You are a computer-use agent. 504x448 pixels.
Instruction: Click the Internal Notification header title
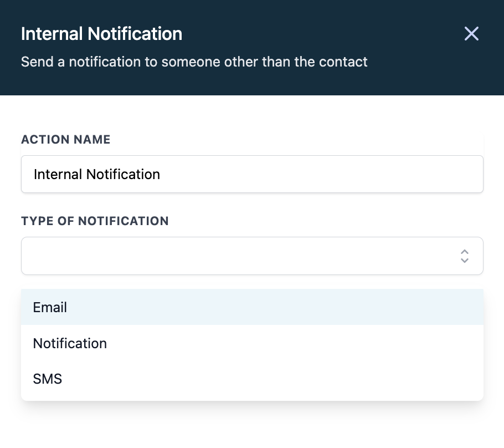(x=101, y=34)
